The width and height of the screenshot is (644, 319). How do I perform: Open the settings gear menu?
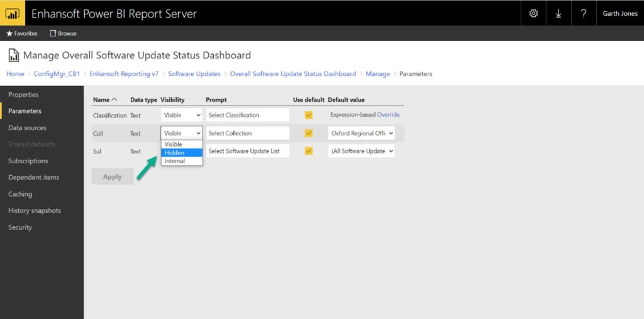click(533, 13)
